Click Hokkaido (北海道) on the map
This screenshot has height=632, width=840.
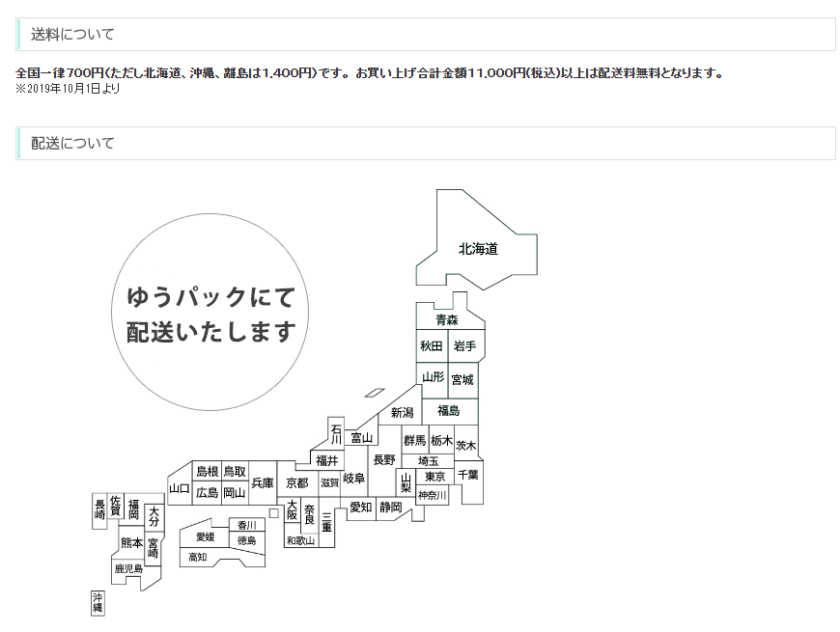coord(477,249)
